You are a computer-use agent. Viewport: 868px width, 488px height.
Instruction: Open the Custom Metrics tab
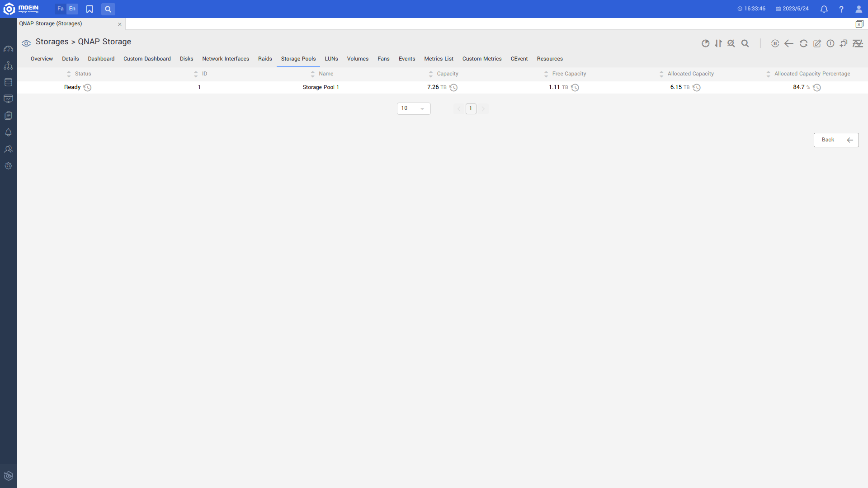pyautogui.click(x=482, y=59)
